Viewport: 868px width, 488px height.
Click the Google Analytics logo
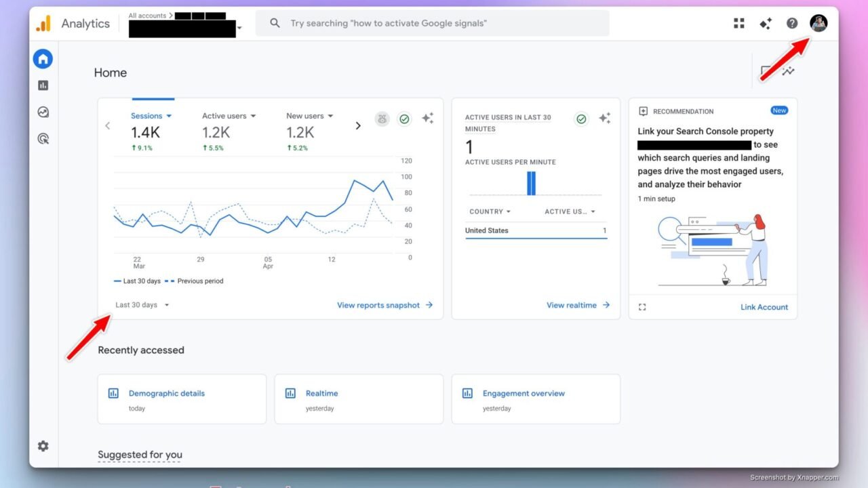[x=43, y=24]
